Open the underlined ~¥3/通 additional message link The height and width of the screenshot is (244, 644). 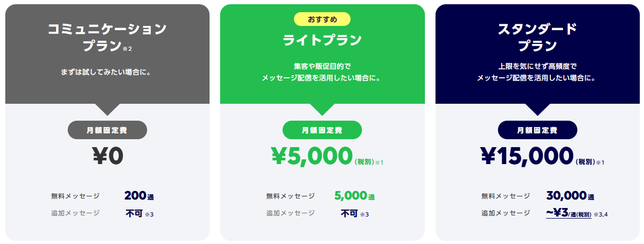[x=568, y=213]
